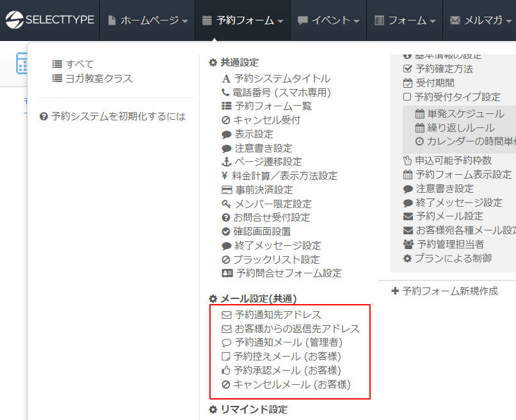Click the key icon beside メンバー限定設定
Image resolution: width=516 pixels, height=420 pixels.
point(226,204)
